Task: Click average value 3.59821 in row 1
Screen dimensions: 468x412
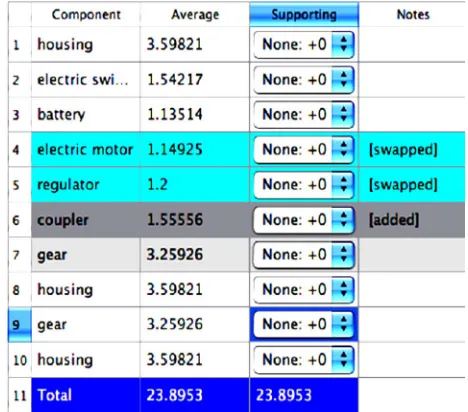Action: coord(195,44)
